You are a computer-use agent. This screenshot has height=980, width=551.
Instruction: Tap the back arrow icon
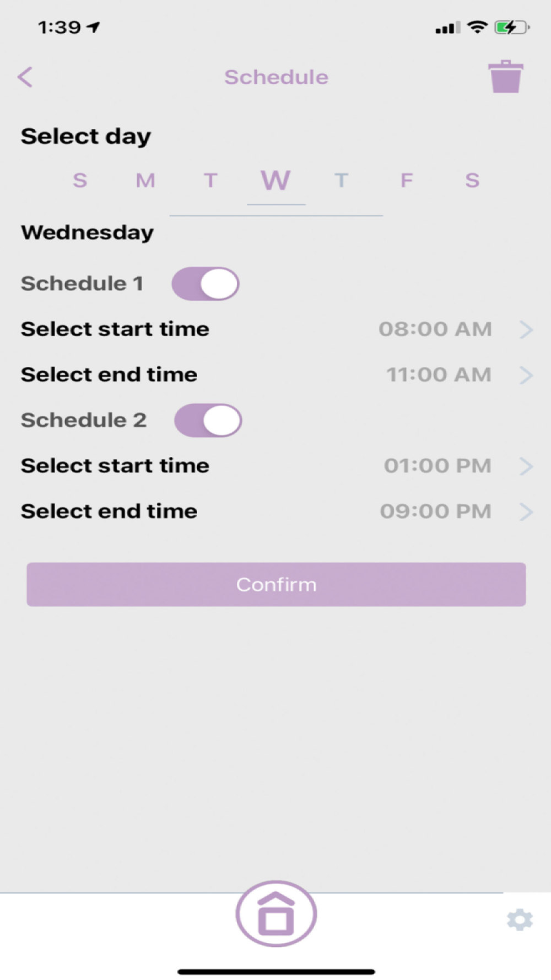coord(25,77)
